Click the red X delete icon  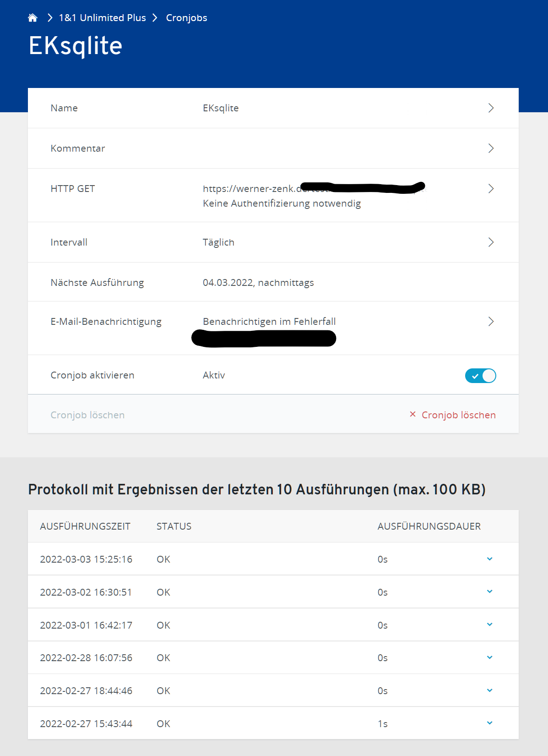[412, 414]
